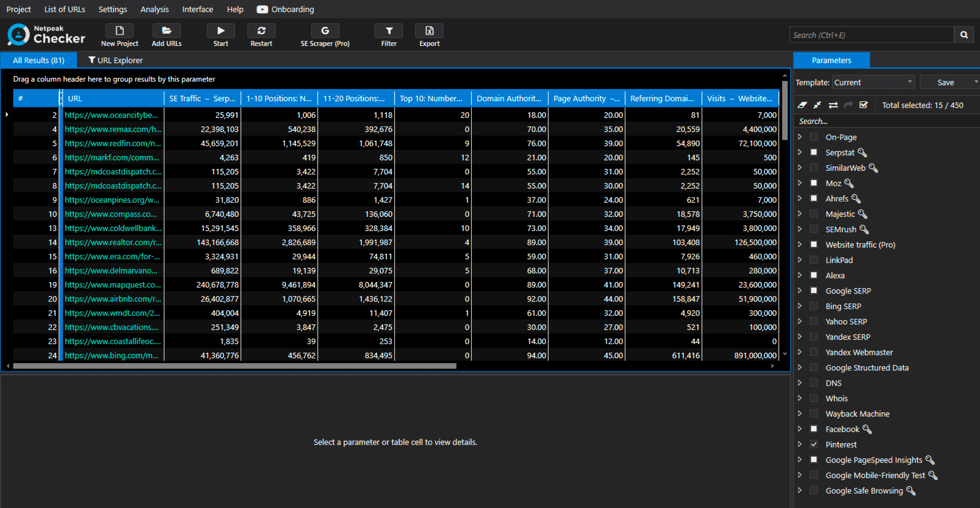Click the Search (Ctrl+E) input field
The image size is (980, 508).
(871, 35)
